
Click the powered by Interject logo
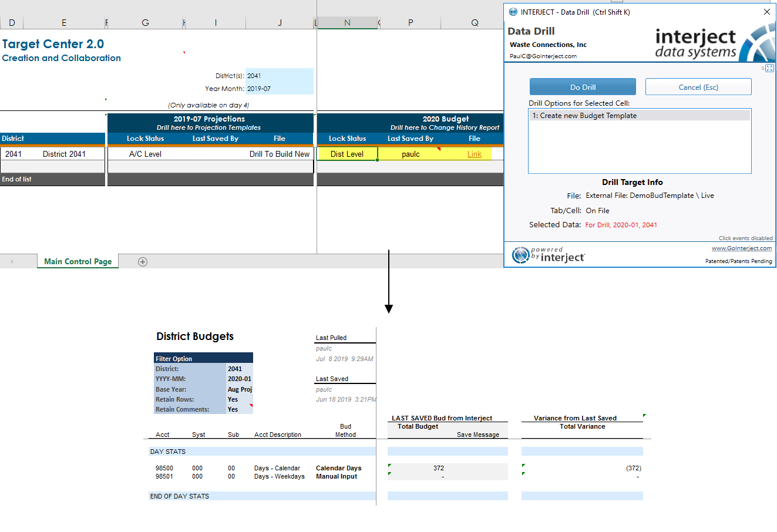click(x=548, y=255)
